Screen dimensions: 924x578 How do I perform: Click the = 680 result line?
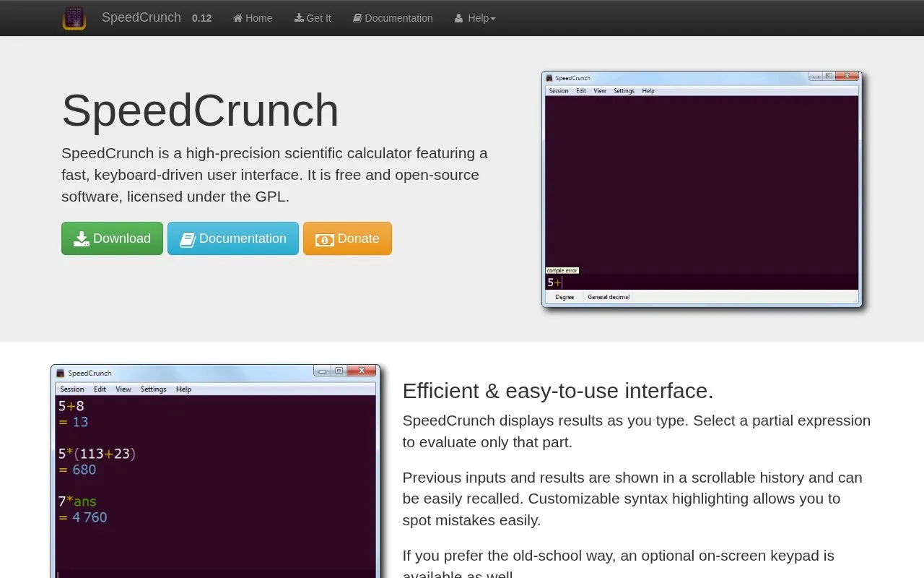coord(77,470)
